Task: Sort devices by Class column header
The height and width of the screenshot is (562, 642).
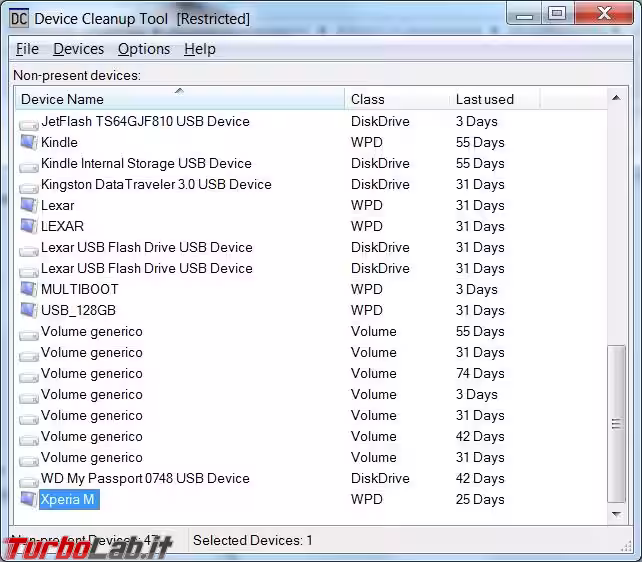Action: tap(396, 99)
